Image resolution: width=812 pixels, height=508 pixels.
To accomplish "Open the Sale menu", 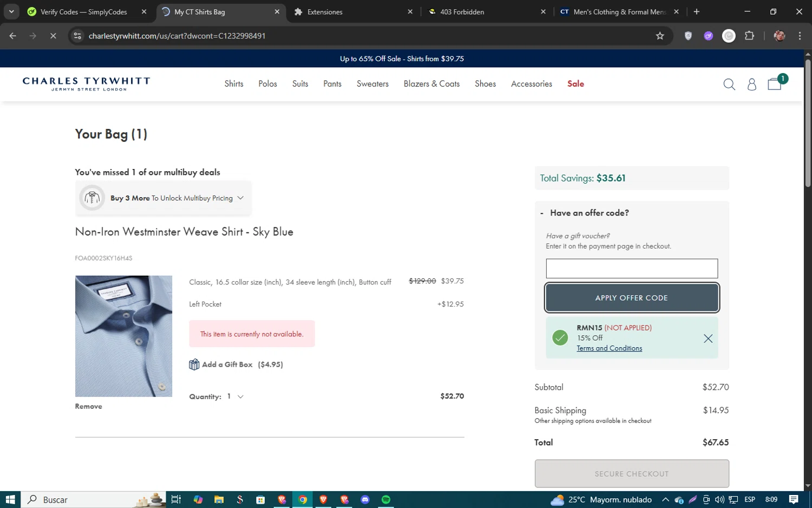I will pos(575,84).
